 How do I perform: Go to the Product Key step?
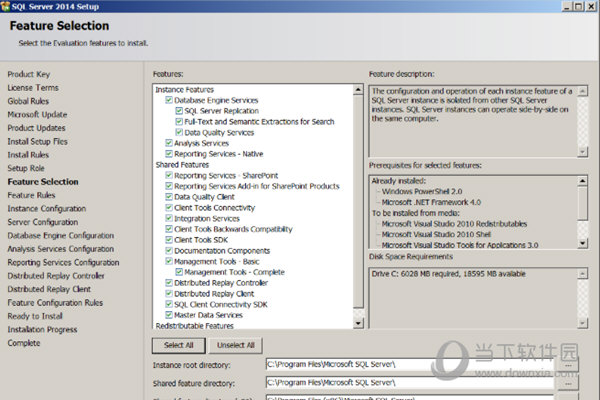click(29, 74)
